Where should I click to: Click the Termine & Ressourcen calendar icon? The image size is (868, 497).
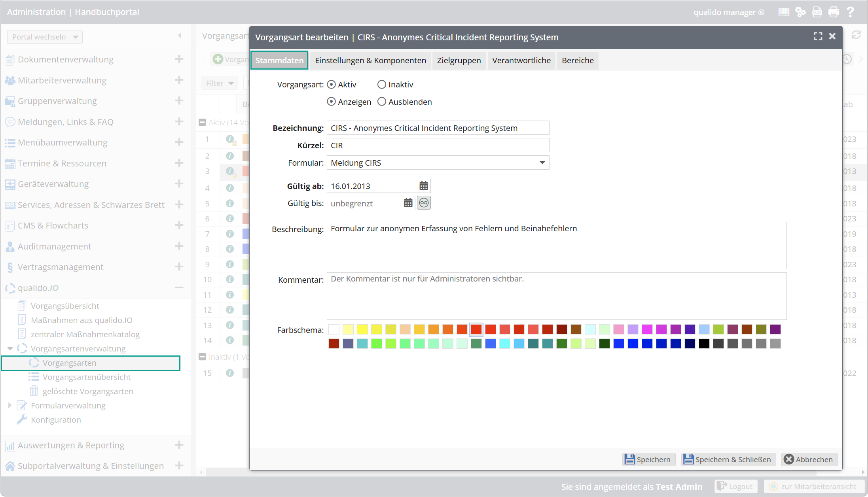coord(10,163)
